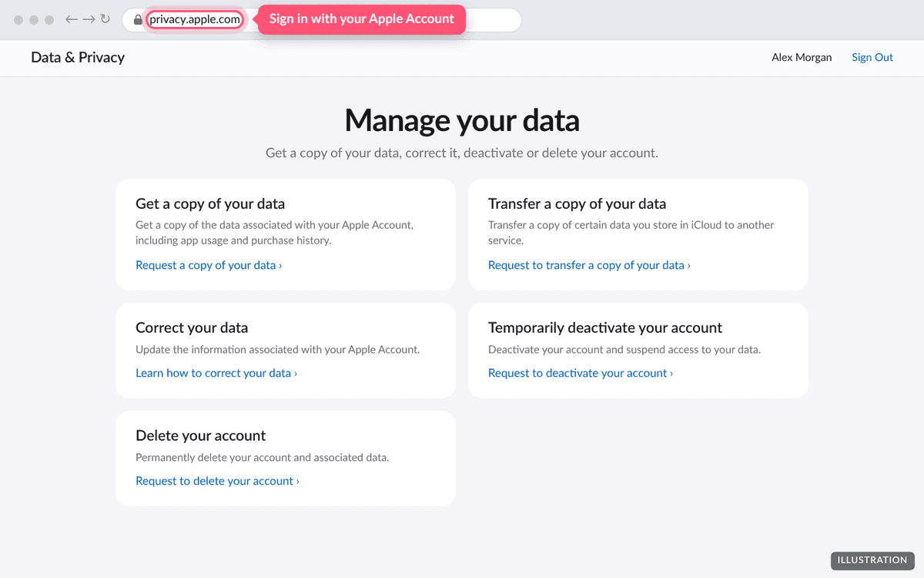The image size is (924, 578).
Task: Click the privacy.apple.com address bar
Action: pos(195,19)
